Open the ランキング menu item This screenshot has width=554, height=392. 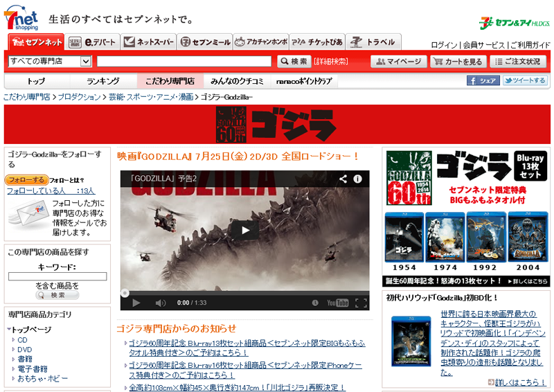coord(103,81)
